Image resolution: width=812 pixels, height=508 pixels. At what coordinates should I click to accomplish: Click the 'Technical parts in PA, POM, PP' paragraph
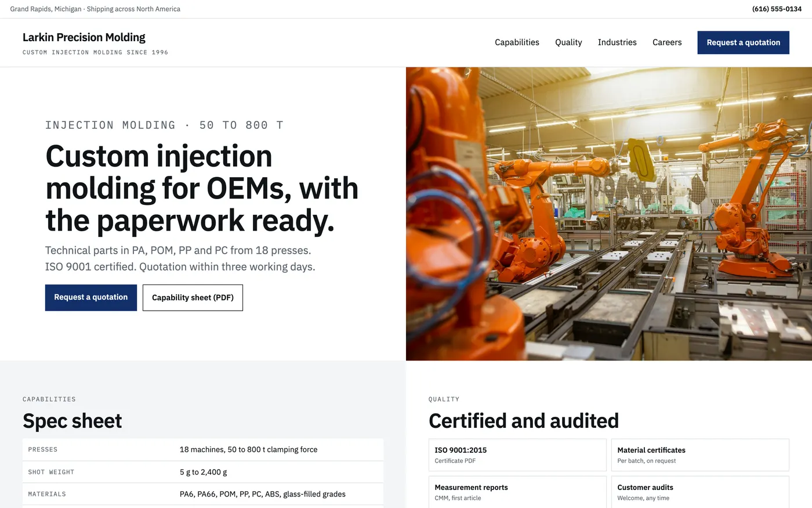point(180,258)
